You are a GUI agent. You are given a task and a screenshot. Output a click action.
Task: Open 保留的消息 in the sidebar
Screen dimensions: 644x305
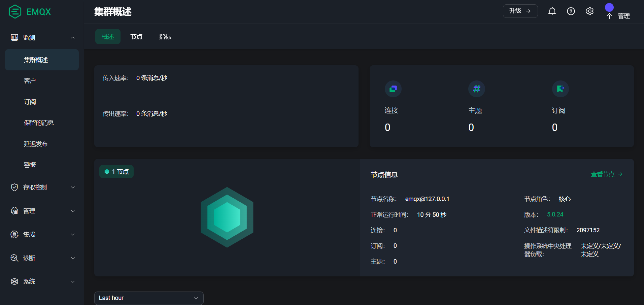39,123
